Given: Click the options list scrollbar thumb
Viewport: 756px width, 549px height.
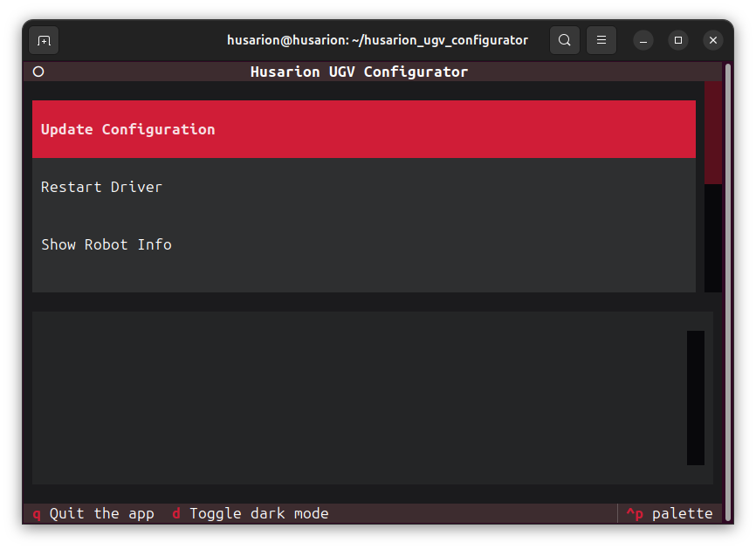Looking at the screenshot, I should 713,133.
